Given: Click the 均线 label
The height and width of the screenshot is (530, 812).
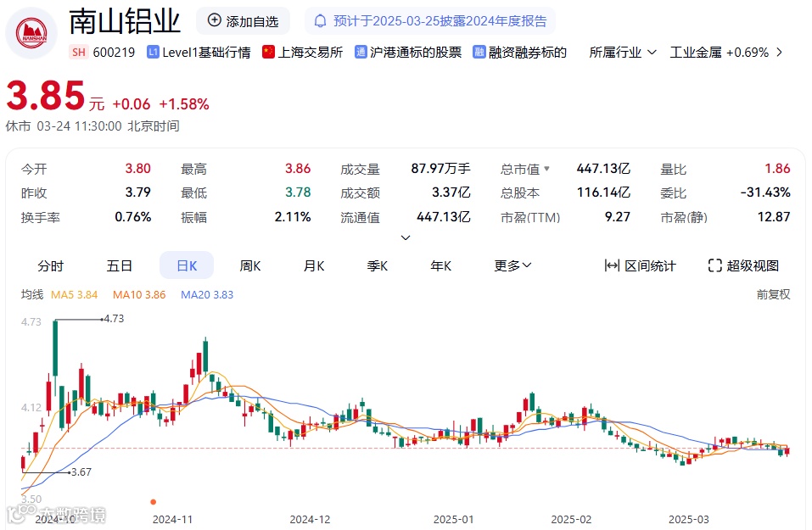Looking at the screenshot, I should 32,294.
